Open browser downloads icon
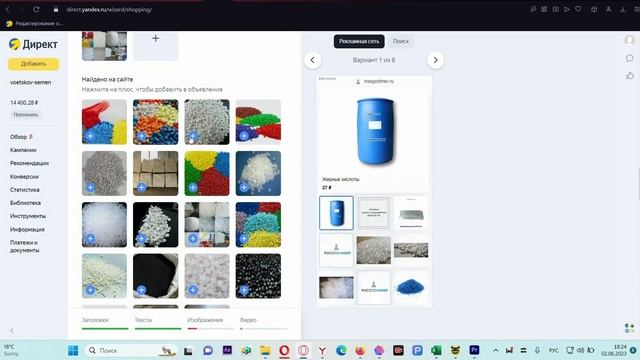This screenshot has height=360, width=640. point(622,9)
